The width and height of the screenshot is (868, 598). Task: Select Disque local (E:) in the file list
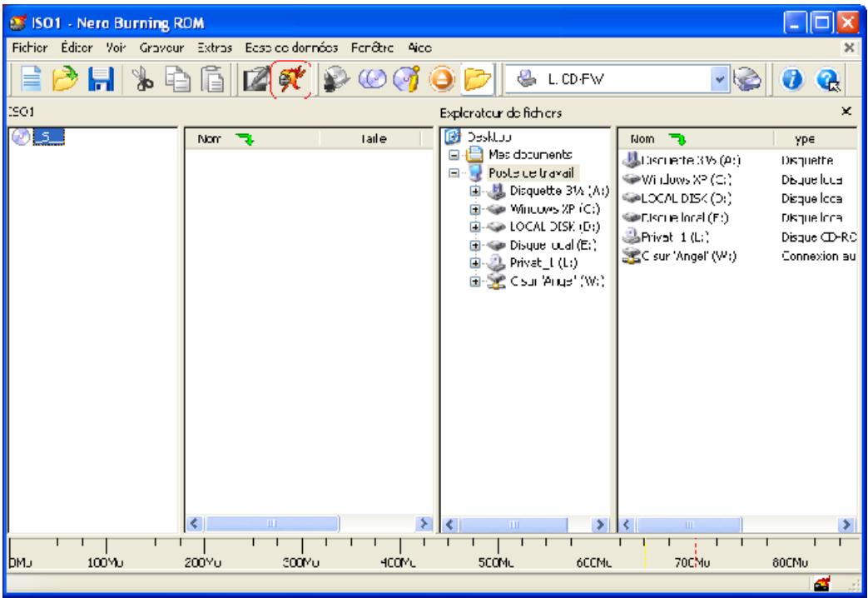click(676, 218)
